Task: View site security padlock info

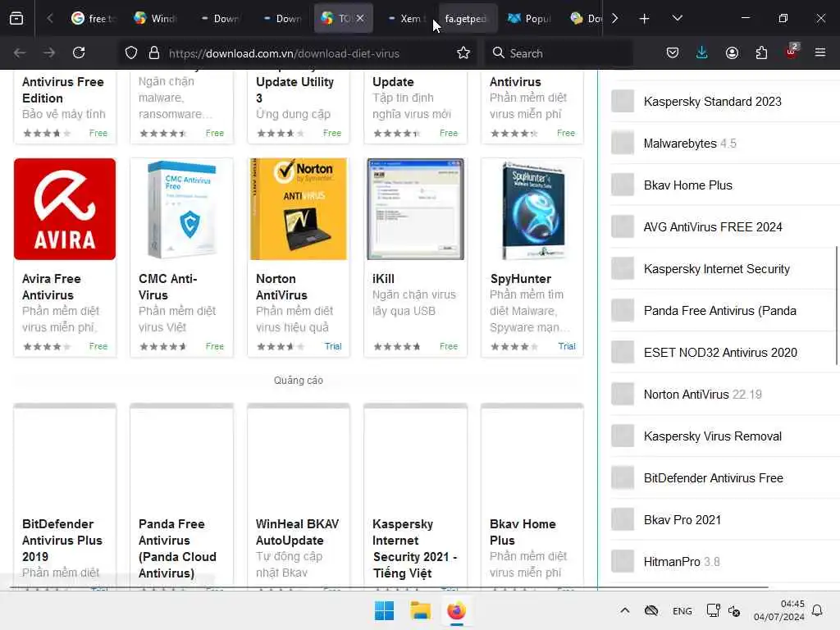Action: pos(154,52)
